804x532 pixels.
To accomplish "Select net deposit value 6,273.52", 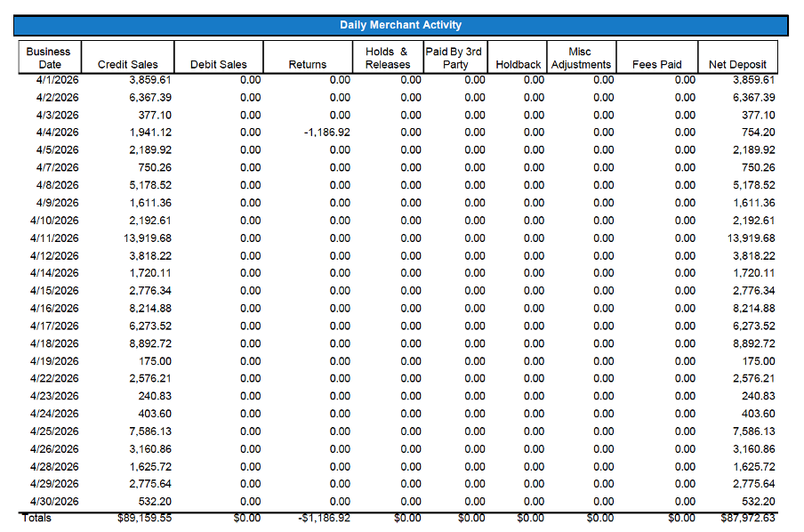I will point(754,326).
